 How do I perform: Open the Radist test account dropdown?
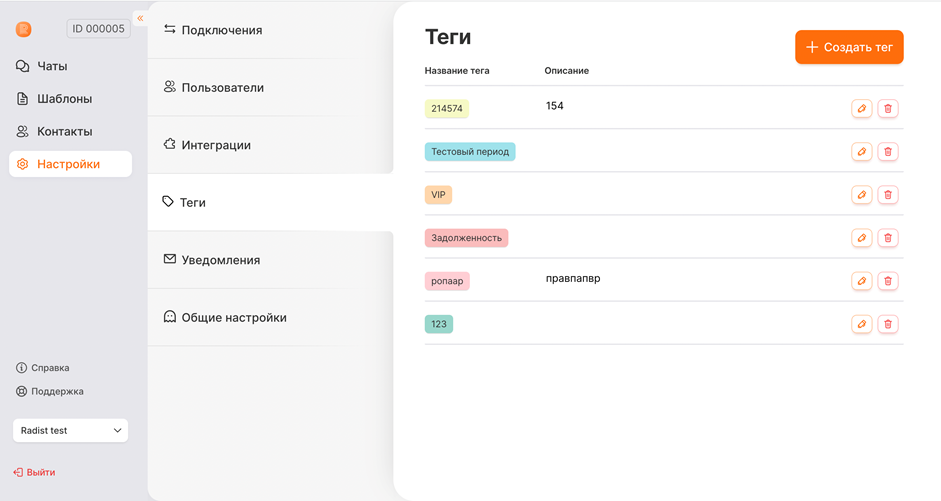tap(70, 430)
